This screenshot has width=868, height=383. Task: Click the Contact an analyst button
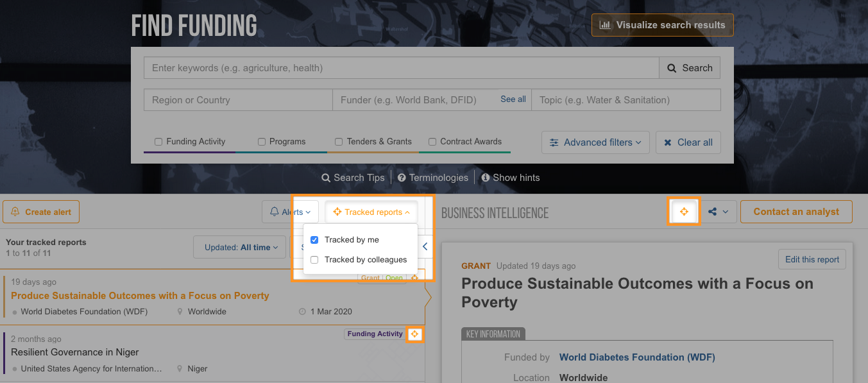click(x=796, y=212)
